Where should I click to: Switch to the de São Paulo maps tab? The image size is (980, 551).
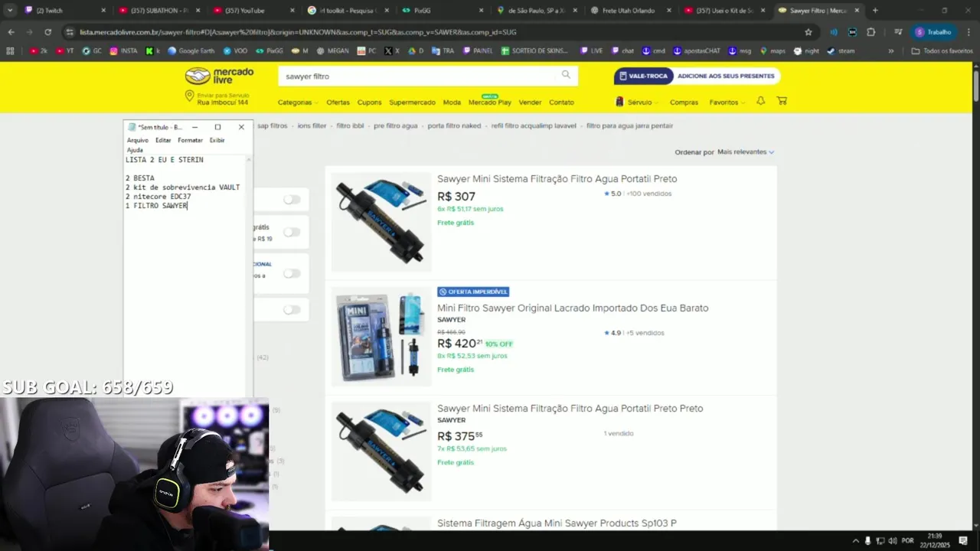536,10
